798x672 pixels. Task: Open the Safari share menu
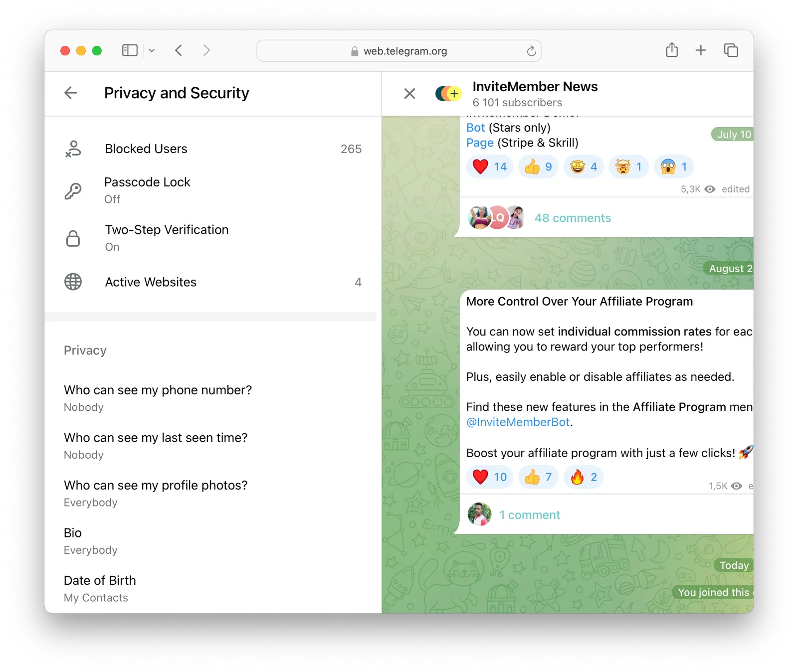(x=672, y=50)
